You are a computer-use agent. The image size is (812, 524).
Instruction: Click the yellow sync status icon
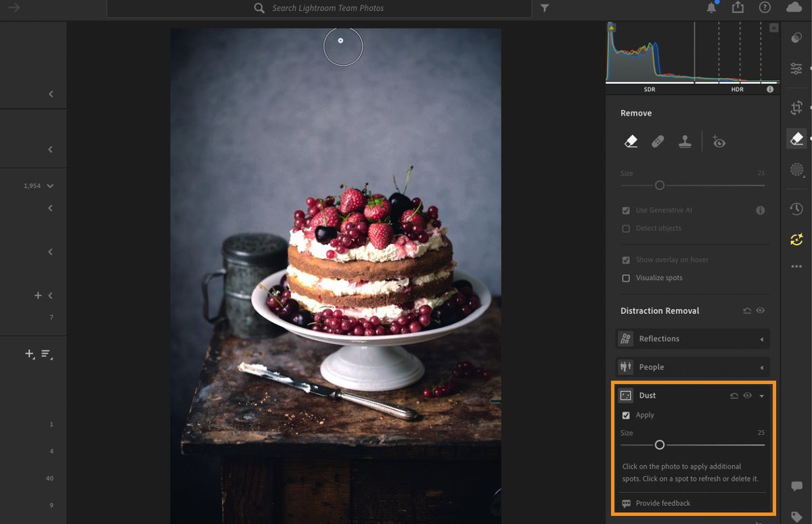796,239
